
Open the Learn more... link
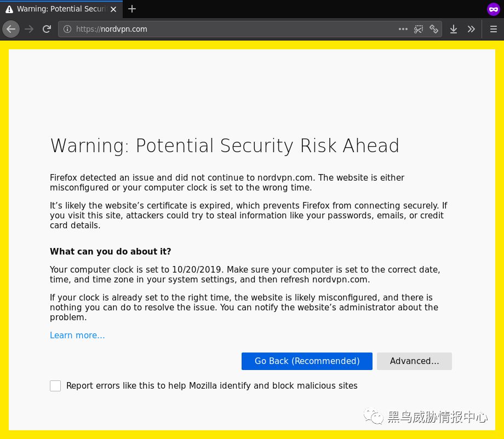(77, 335)
